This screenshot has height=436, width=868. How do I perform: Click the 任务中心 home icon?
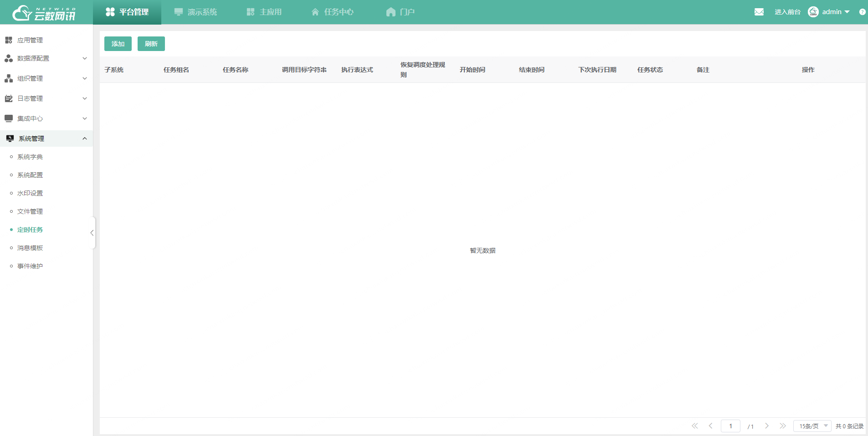click(x=315, y=12)
